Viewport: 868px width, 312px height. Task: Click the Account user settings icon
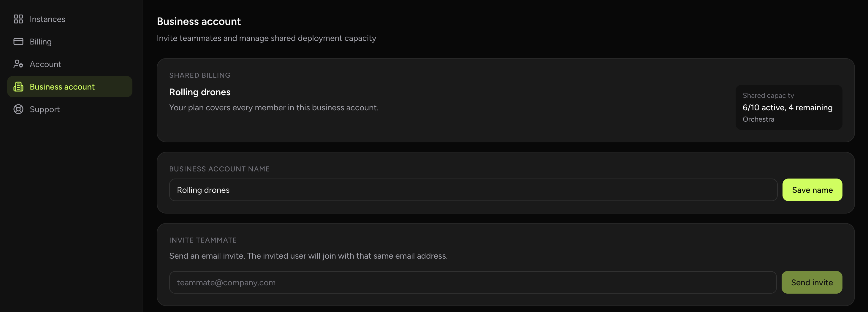pyautogui.click(x=18, y=64)
